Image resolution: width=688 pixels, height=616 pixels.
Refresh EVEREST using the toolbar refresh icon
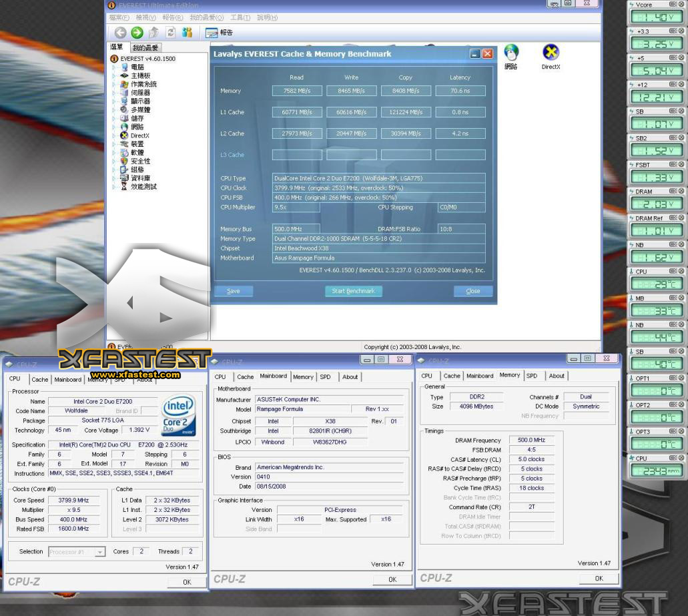pyautogui.click(x=171, y=33)
